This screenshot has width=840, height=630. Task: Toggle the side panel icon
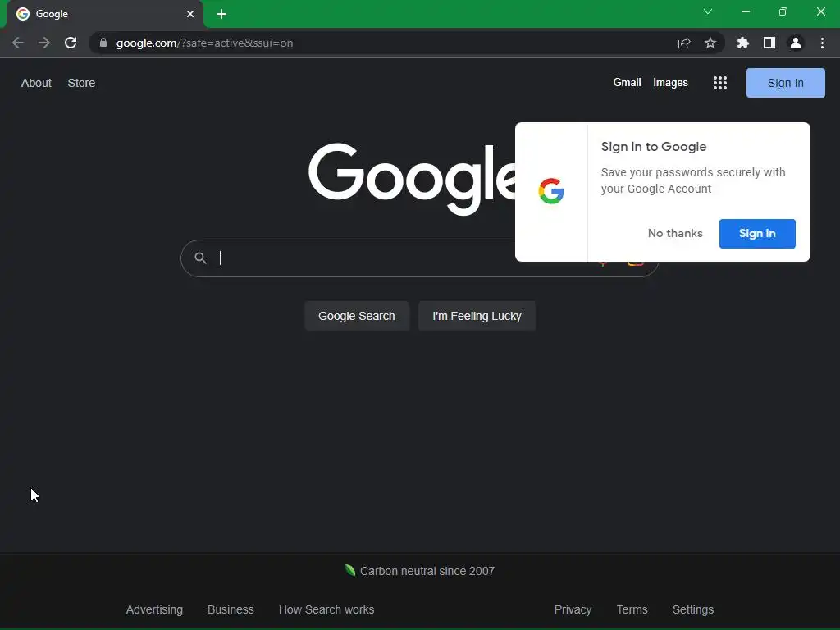[769, 43]
